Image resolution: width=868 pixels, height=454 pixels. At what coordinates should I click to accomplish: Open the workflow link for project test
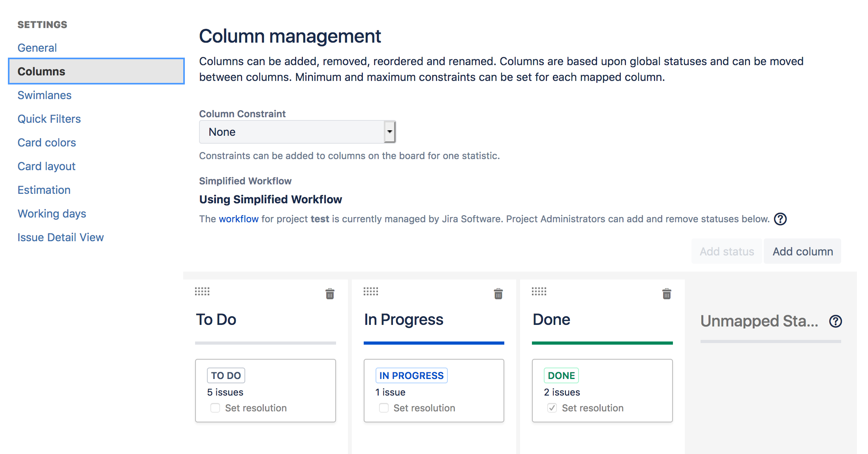click(x=239, y=219)
